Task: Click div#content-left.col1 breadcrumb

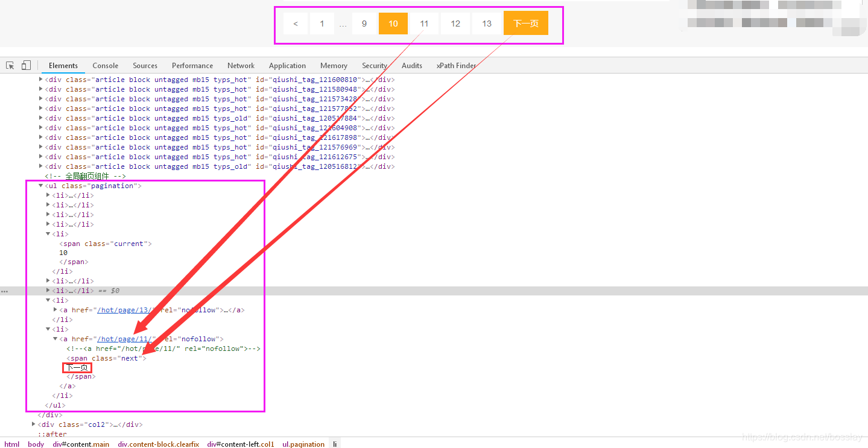Action: (x=240, y=444)
